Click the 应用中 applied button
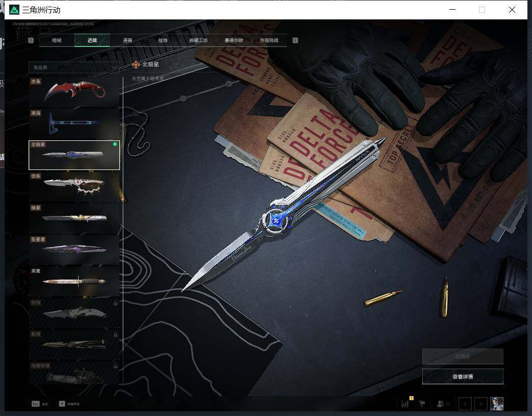This screenshot has height=416, width=532. coord(463,357)
